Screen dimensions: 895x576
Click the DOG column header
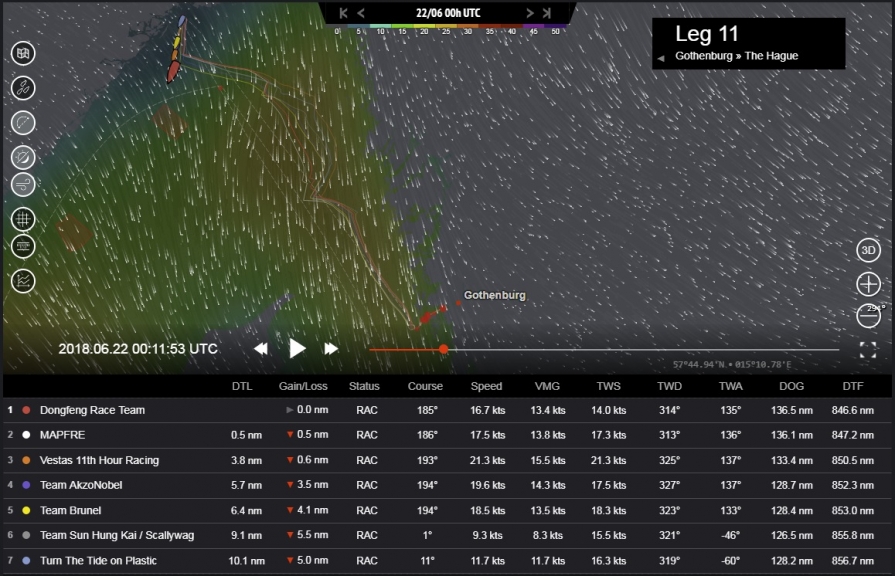(x=792, y=386)
